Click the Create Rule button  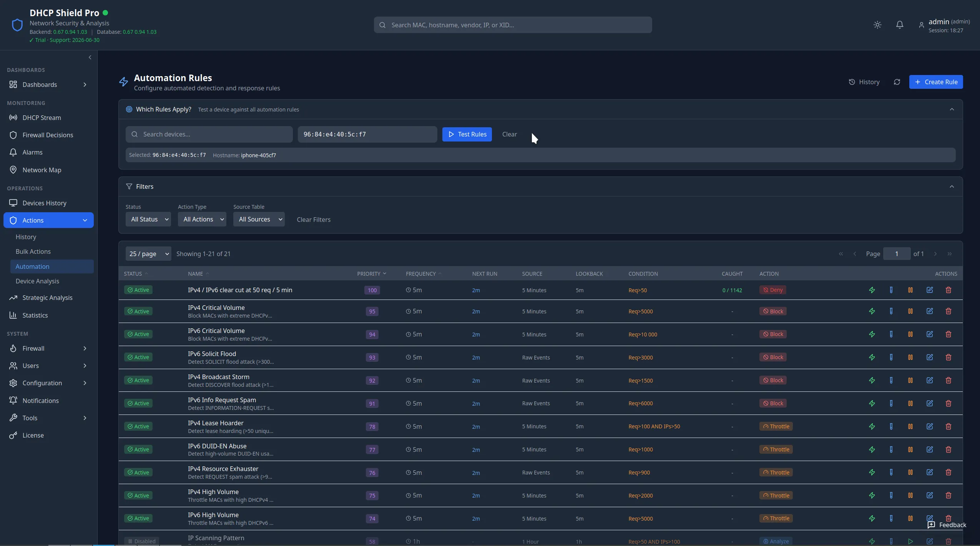coord(936,82)
